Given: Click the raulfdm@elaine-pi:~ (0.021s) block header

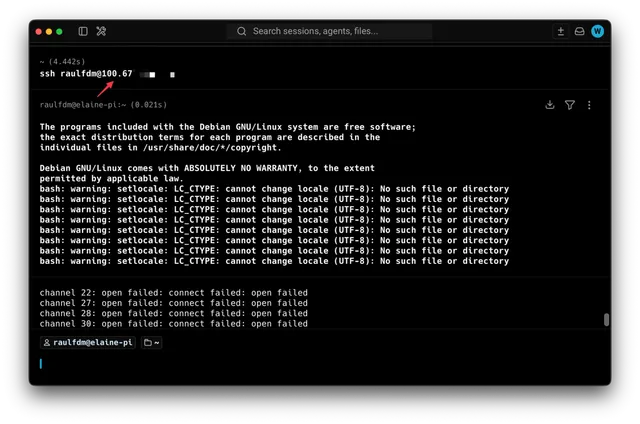Looking at the screenshot, I should 103,105.
